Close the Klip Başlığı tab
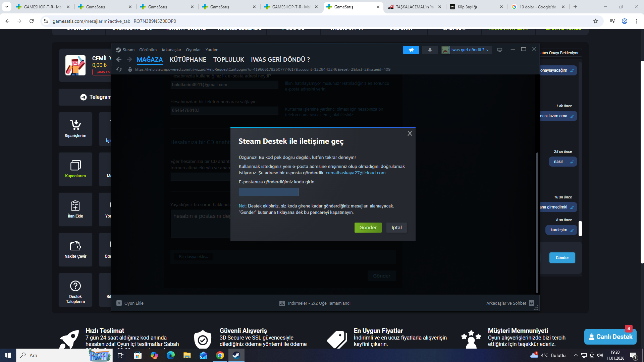 [501, 7]
